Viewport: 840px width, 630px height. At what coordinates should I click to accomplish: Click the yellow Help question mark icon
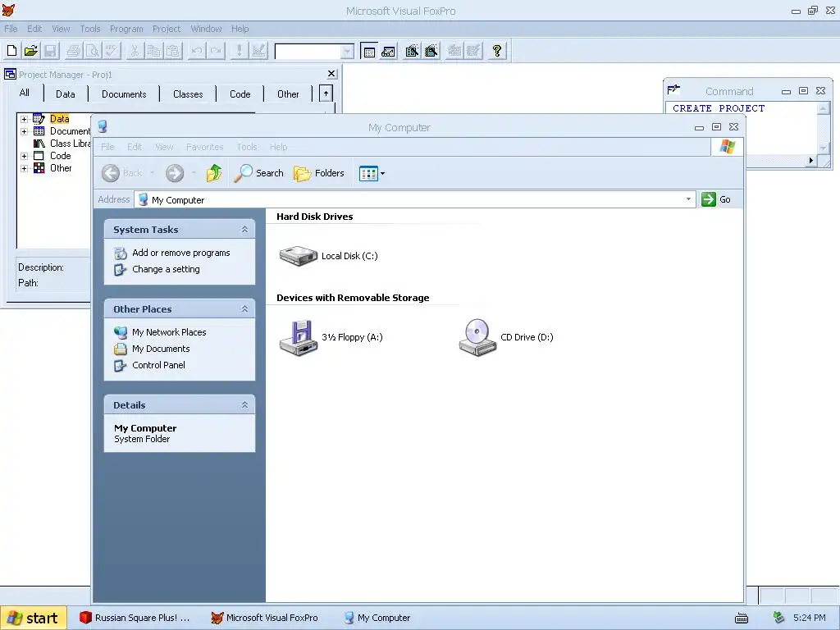click(497, 51)
